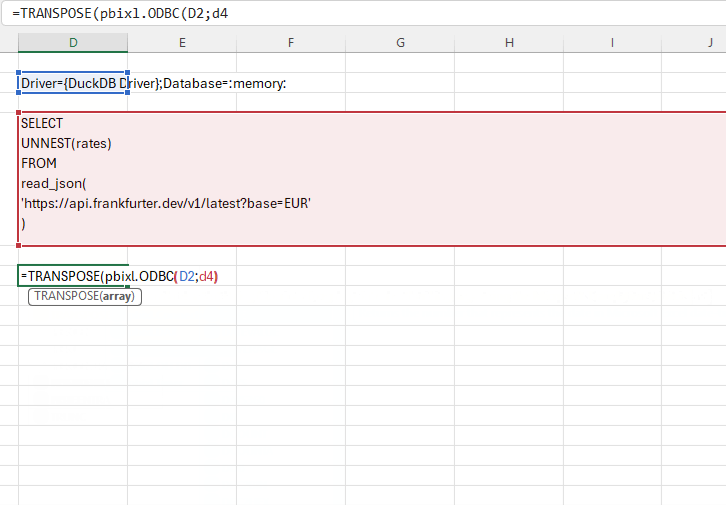Click the red d4 reference in cell formula
This screenshot has width=726, height=505.
(208, 276)
